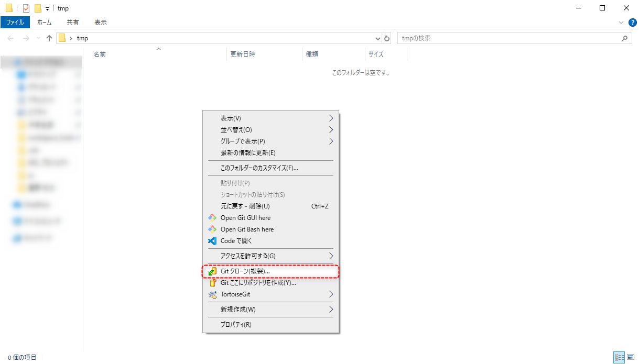Switch to details view icon in status bar
This screenshot has width=639, height=364.
tap(620, 358)
